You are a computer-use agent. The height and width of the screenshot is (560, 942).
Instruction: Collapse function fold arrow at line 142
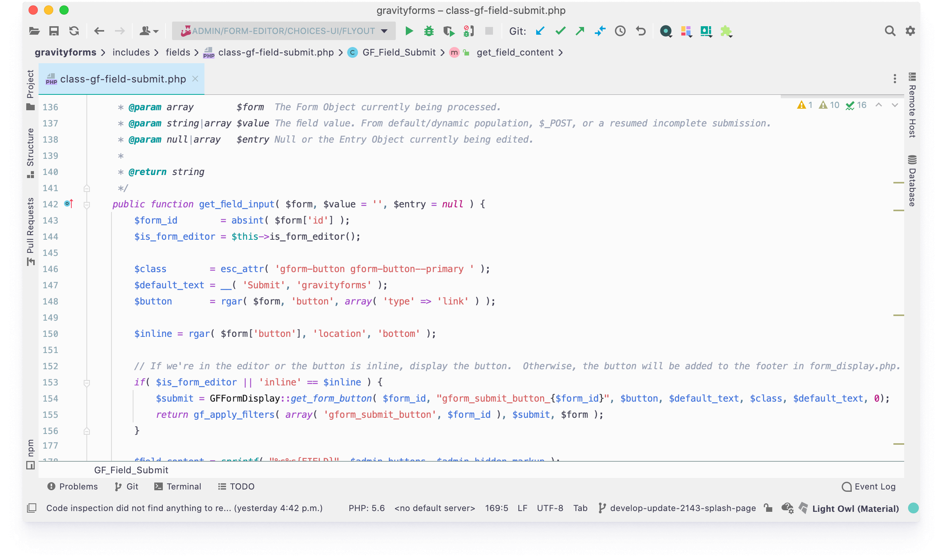click(x=87, y=205)
